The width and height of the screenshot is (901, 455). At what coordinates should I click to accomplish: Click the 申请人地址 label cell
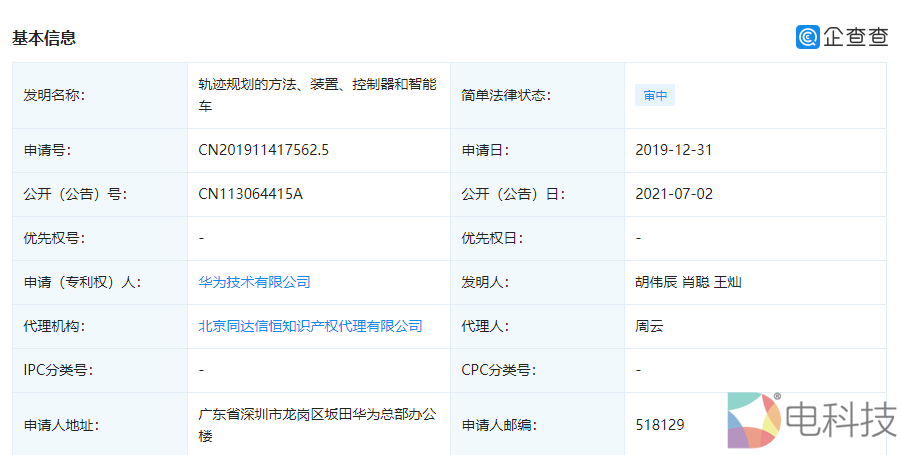pyautogui.click(x=100, y=424)
